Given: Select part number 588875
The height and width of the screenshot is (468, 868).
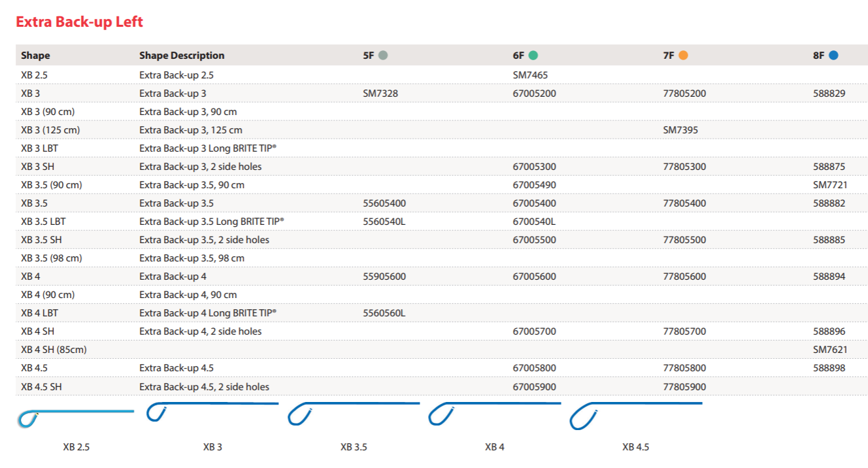Looking at the screenshot, I should click(829, 167).
